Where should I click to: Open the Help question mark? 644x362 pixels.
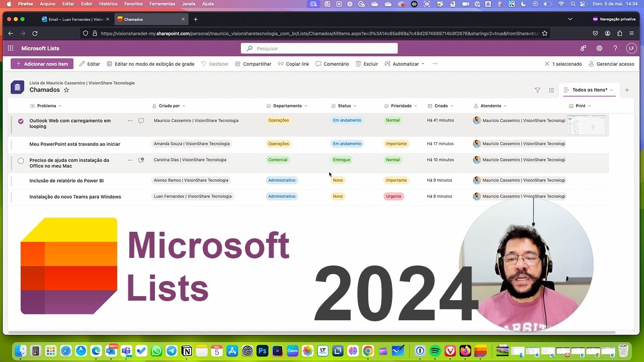[x=615, y=48]
